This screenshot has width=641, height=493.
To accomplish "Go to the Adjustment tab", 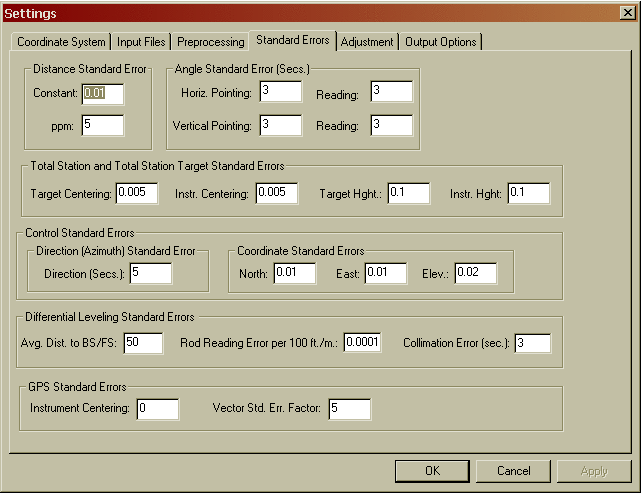I will [x=367, y=42].
